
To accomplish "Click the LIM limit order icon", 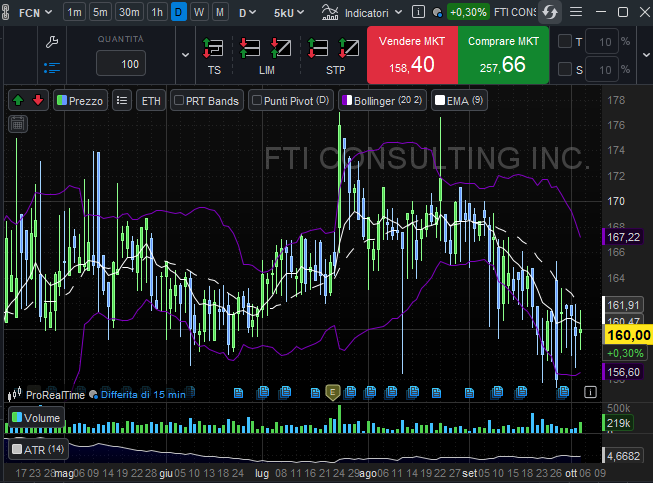I will pos(266,49).
